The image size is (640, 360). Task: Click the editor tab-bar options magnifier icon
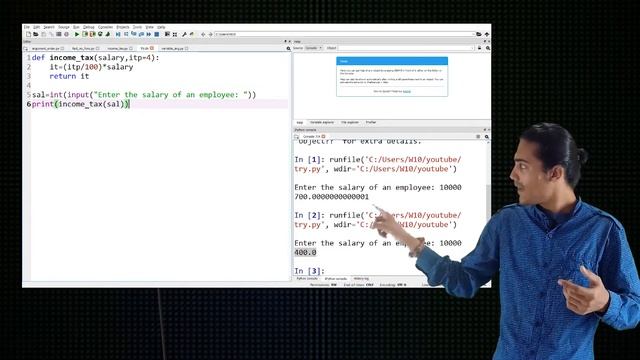click(289, 48)
